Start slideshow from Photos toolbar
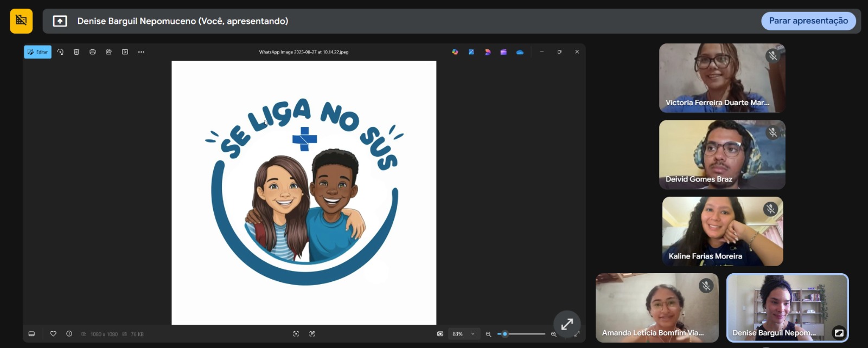This screenshot has height=348, width=868. (125, 52)
